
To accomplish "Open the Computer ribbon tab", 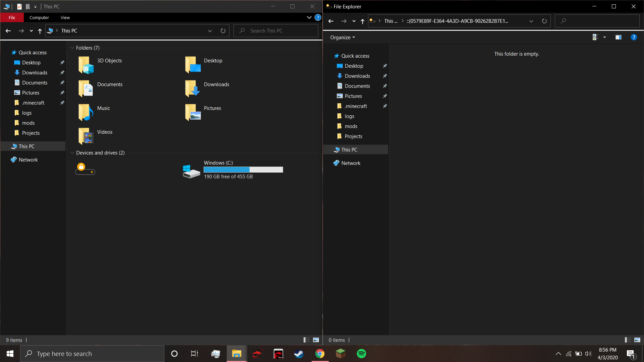I will tap(39, 17).
